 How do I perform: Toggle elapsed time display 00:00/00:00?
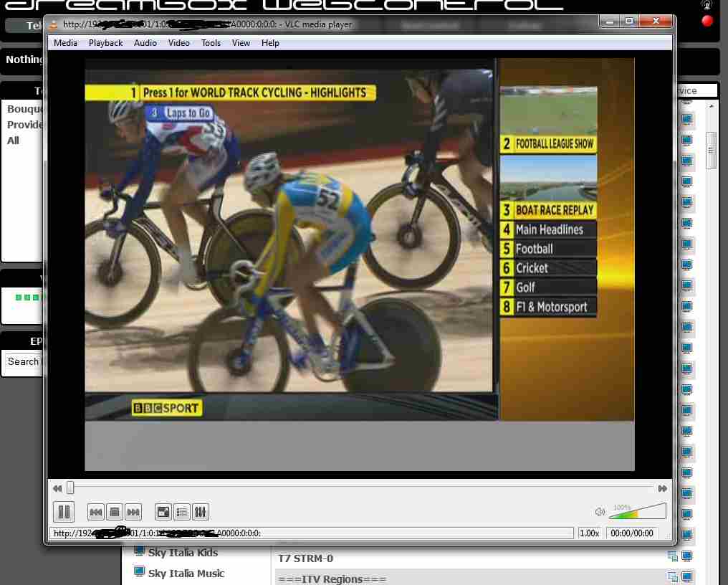631,533
